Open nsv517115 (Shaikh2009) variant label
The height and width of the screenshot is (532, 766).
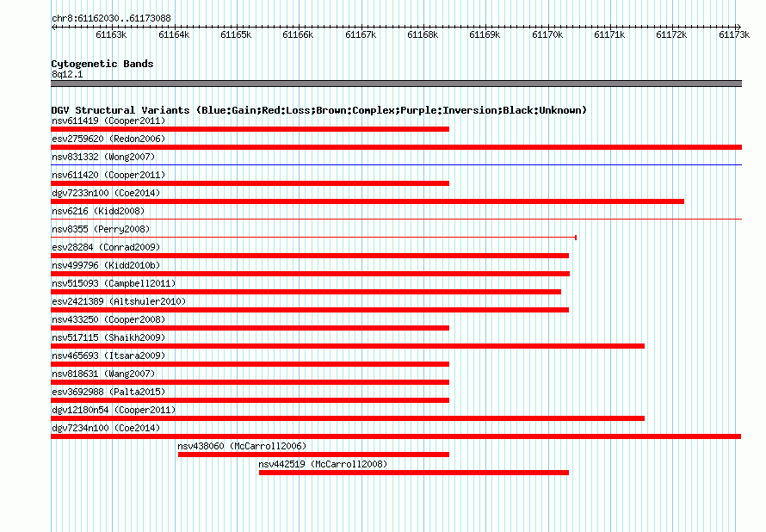coord(108,337)
